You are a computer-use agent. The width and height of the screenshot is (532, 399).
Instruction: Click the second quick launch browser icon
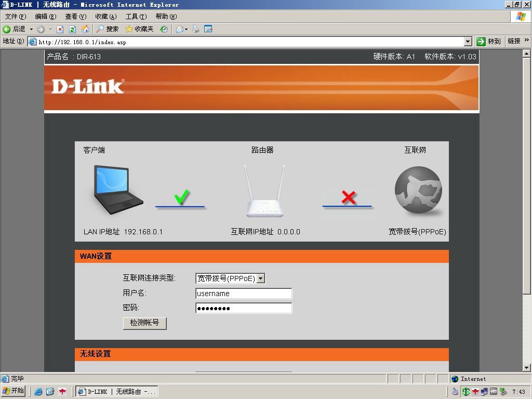click(50, 392)
